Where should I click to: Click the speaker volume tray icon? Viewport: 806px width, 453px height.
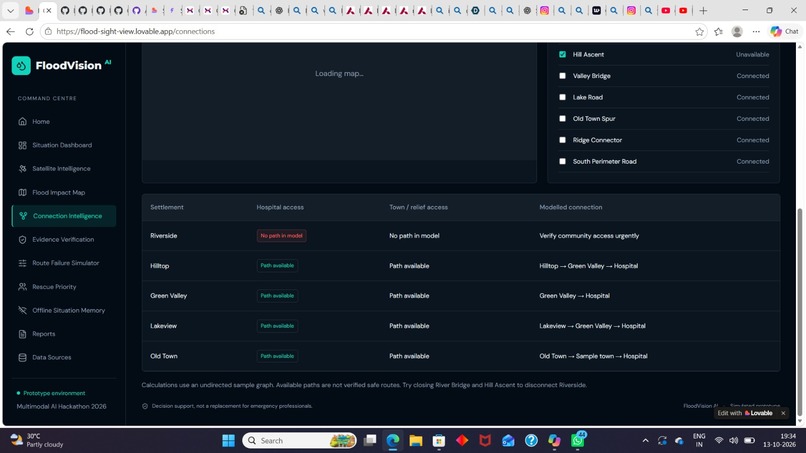(734, 441)
